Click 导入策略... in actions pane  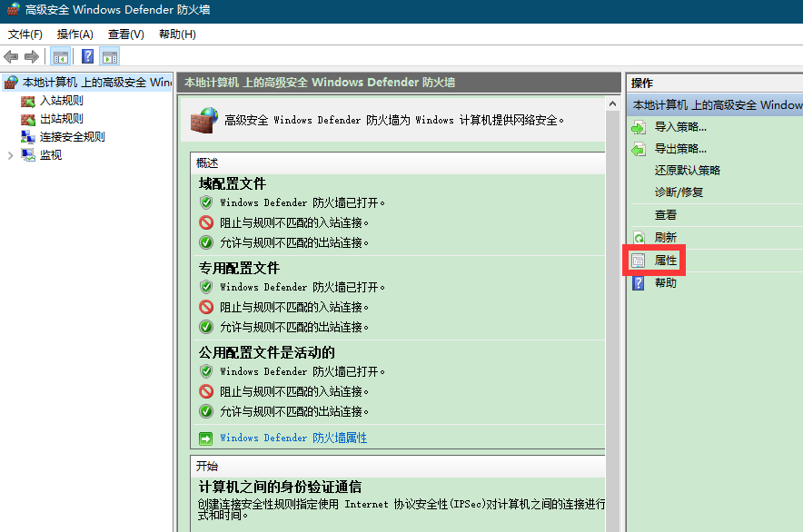tap(680, 127)
